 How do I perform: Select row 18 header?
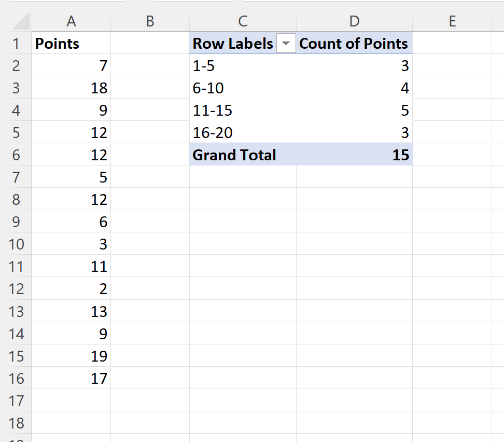[x=16, y=423]
